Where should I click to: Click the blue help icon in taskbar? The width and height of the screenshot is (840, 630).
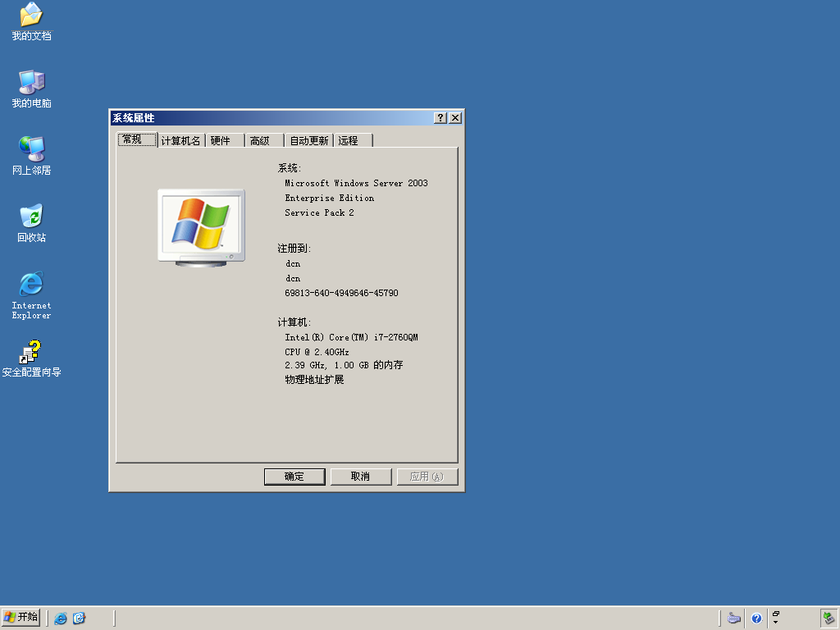[756, 619]
